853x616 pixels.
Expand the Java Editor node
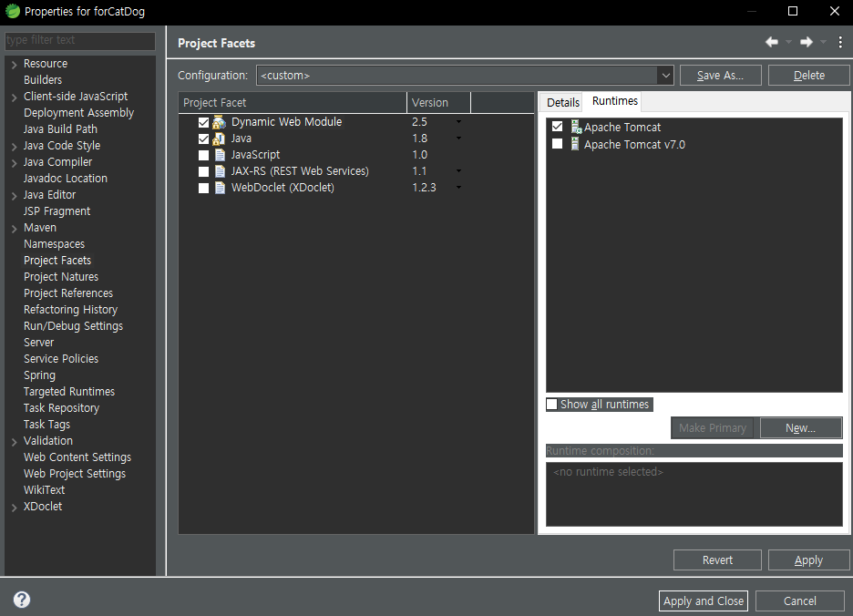[x=15, y=196]
